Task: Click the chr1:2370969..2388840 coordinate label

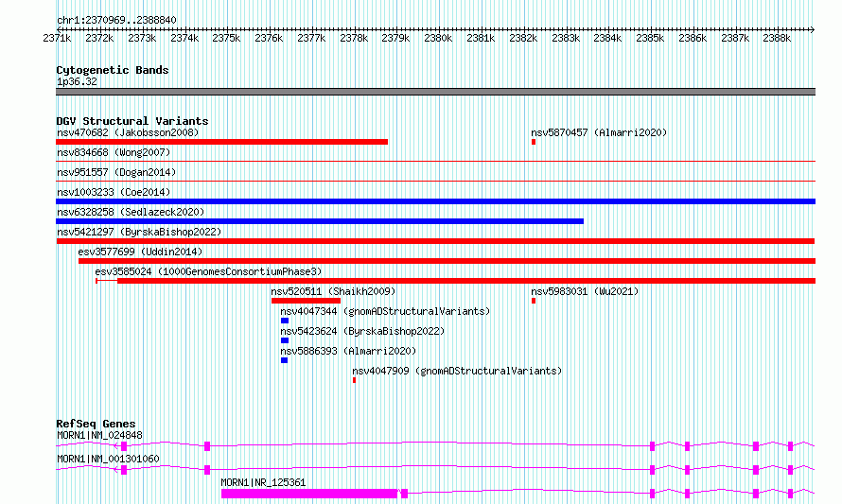Action: point(116,20)
